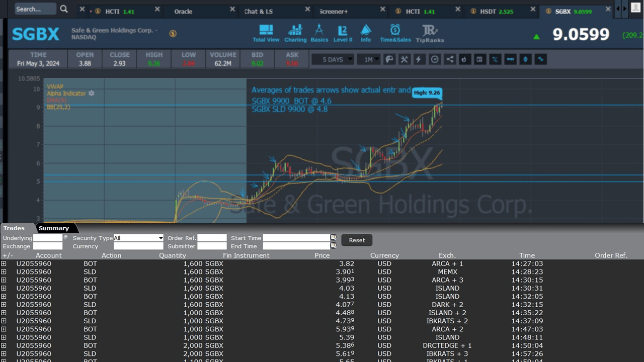The image size is (644, 362).
Task: Open the 5 DAYS range dropdown
Action: pos(332,59)
